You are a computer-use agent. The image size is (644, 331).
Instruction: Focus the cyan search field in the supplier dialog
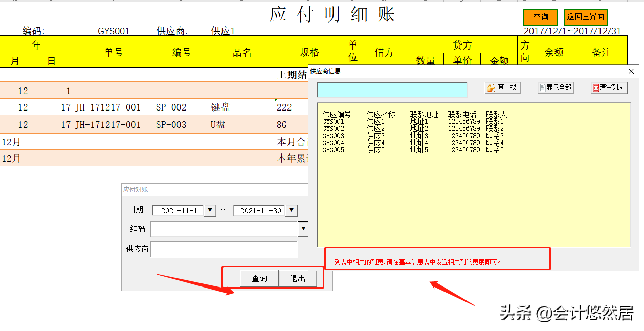(x=392, y=90)
